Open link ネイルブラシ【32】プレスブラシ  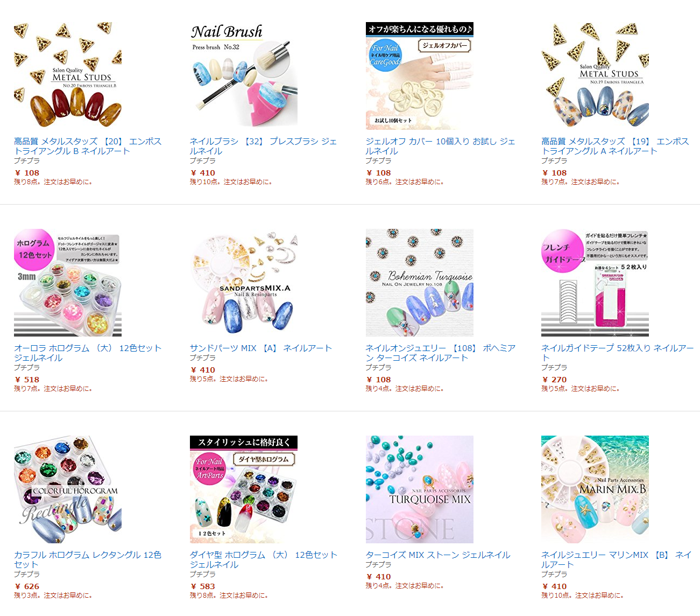(x=263, y=146)
